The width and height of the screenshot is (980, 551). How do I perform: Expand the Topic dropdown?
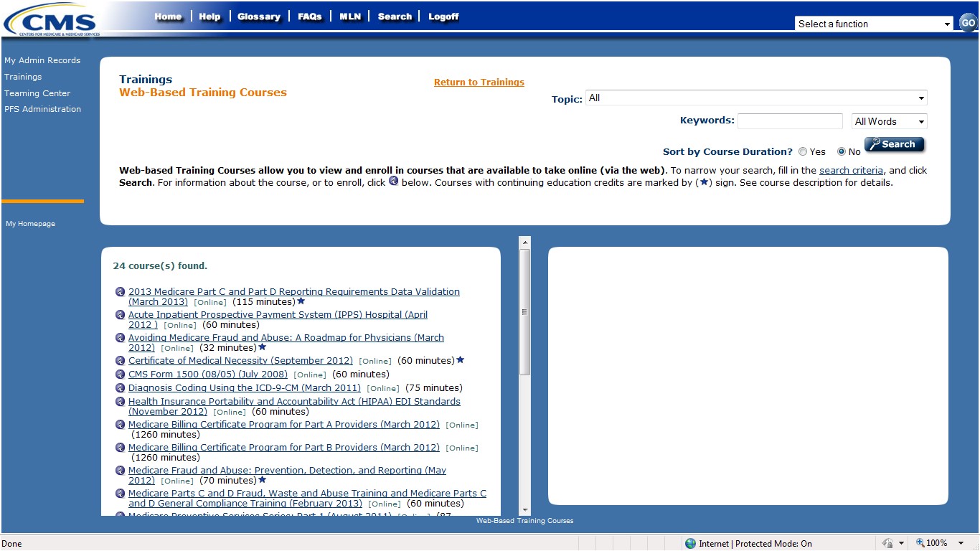pos(756,98)
